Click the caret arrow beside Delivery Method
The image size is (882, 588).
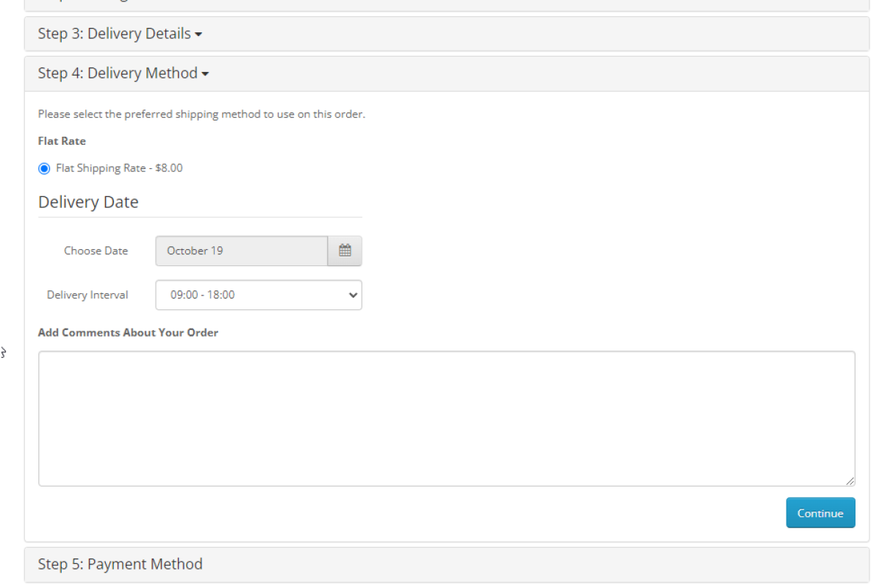[x=205, y=74]
